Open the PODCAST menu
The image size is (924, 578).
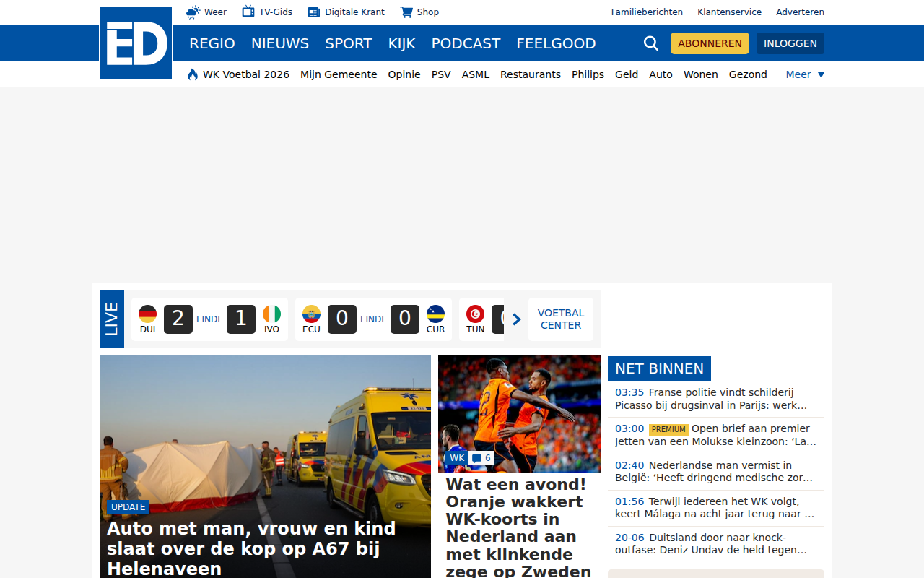pos(466,43)
